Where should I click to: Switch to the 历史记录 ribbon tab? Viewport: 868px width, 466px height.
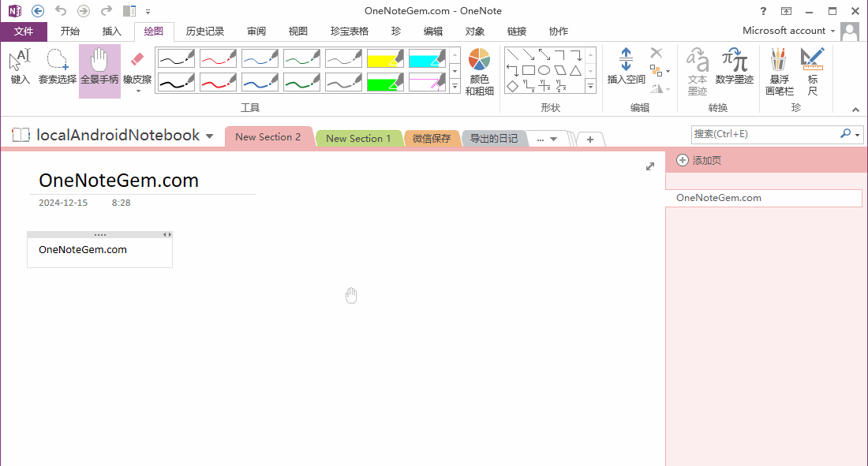click(205, 32)
